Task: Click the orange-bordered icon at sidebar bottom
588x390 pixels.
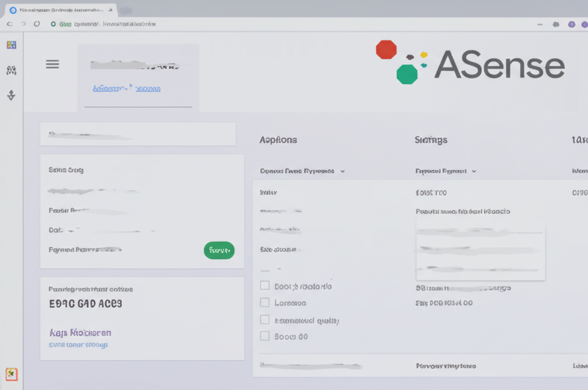Action: 11,374
